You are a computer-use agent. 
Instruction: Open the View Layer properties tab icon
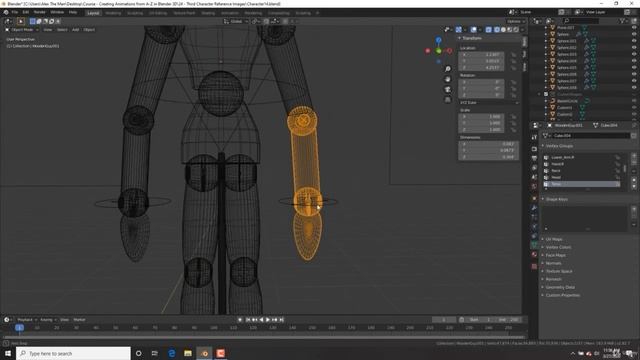[x=534, y=167]
